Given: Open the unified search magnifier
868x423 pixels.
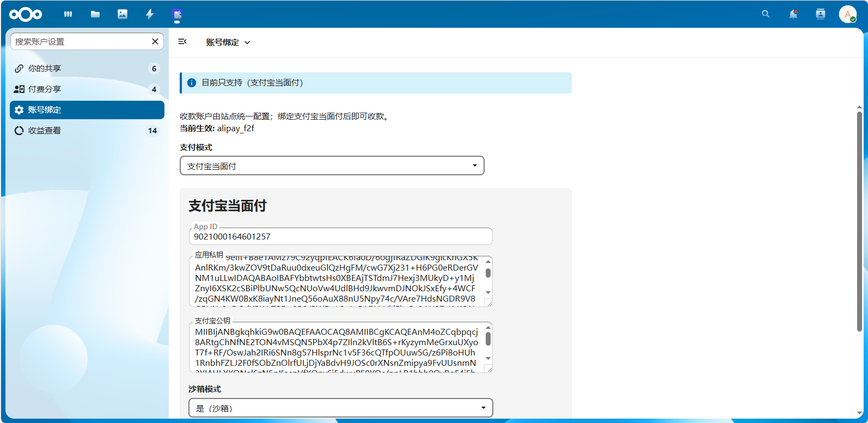Looking at the screenshot, I should [766, 14].
